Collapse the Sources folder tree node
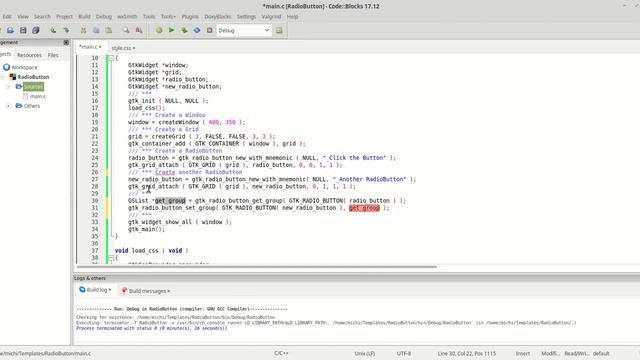The width and height of the screenshot is (640, 360). 9,87
